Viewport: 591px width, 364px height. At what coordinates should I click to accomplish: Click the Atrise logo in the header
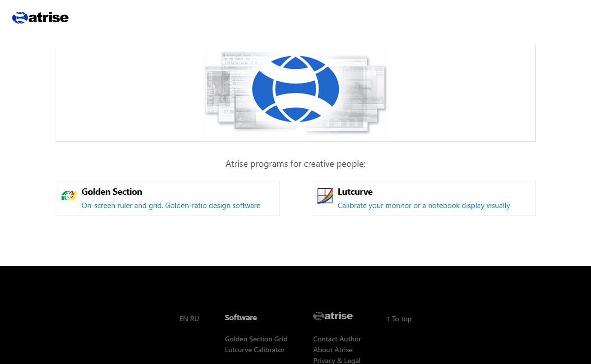[x=40, y=18]
